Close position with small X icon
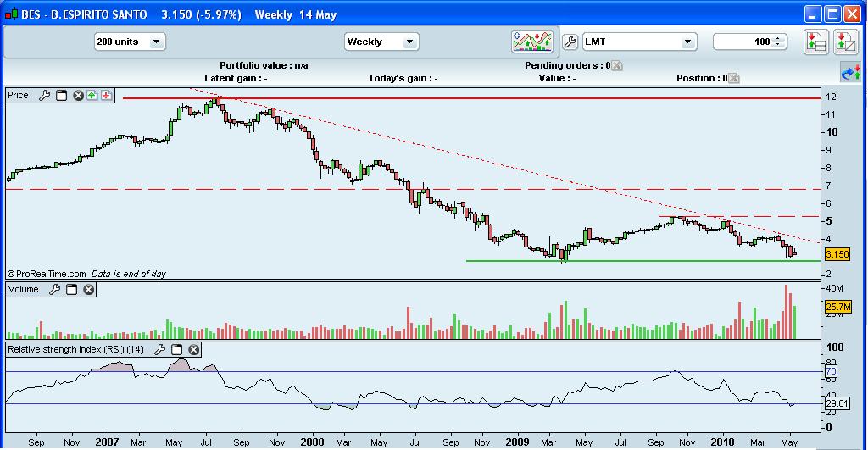Screen dimensions: 868x450 [733, 79]
